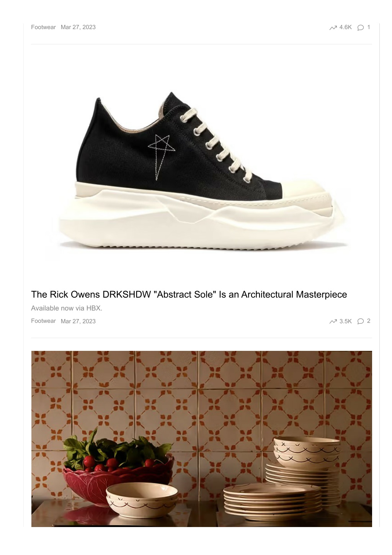Click the comment bubble icon beside 1
Viewport: 392px width, 555px height.
[361, 28]
